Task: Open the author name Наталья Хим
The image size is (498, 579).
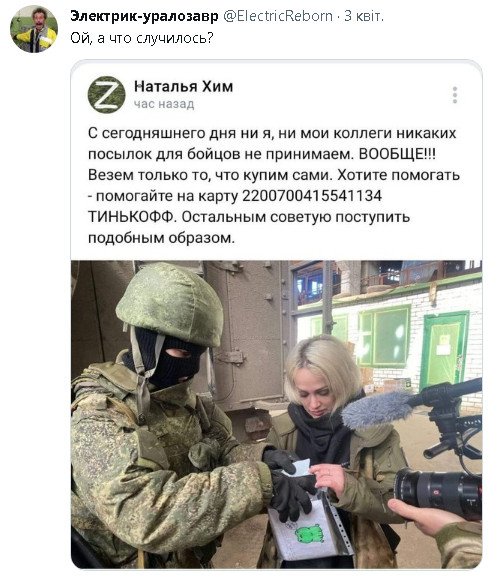Action: point(183,86)
